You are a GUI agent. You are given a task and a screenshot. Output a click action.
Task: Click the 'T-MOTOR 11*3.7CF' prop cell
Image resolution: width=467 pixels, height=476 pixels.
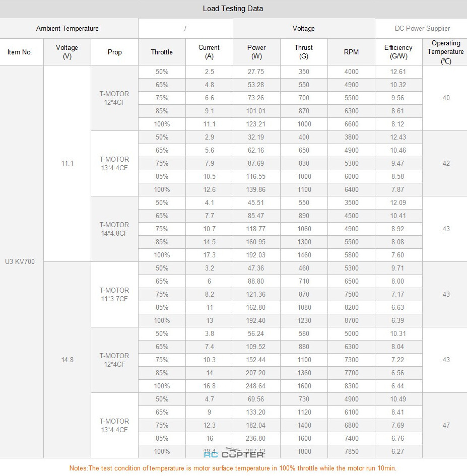pyautogui.click(x=114, y=295)
